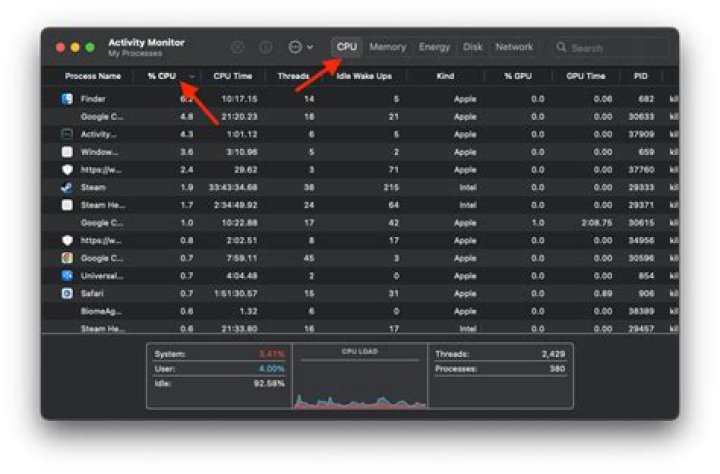Sort by Process Name column

[93, 76]
